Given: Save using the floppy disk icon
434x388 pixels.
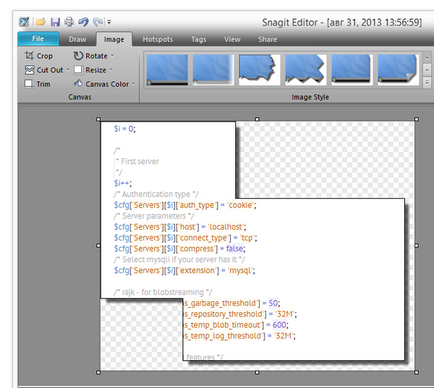Looking at the screenshot, I should tap(55, 22).
